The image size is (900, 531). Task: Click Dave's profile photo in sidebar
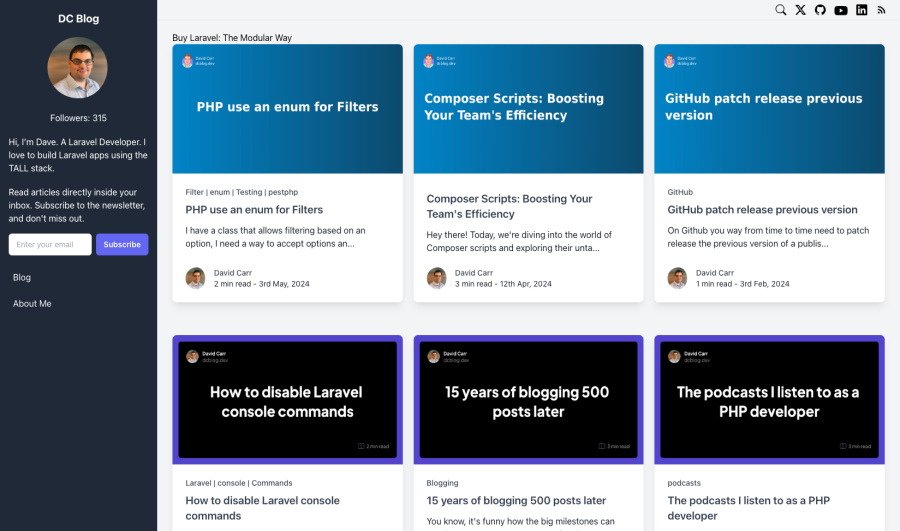[78, 68]
